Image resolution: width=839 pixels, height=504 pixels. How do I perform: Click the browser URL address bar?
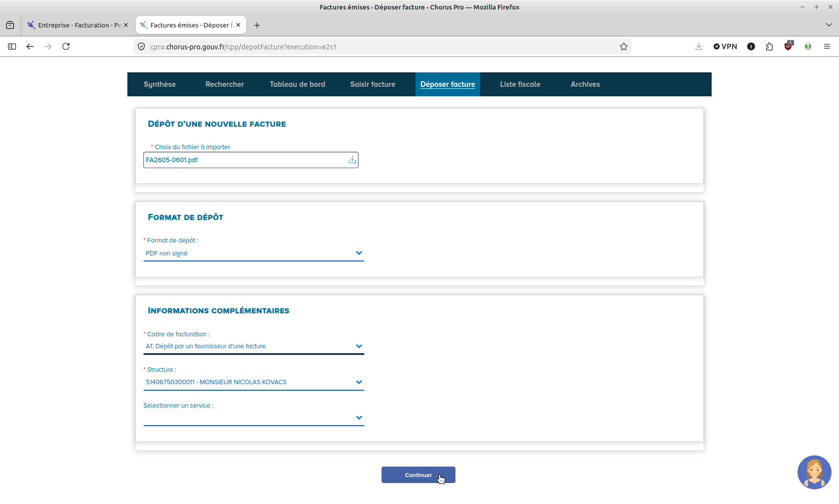click(x=382, y=46)
